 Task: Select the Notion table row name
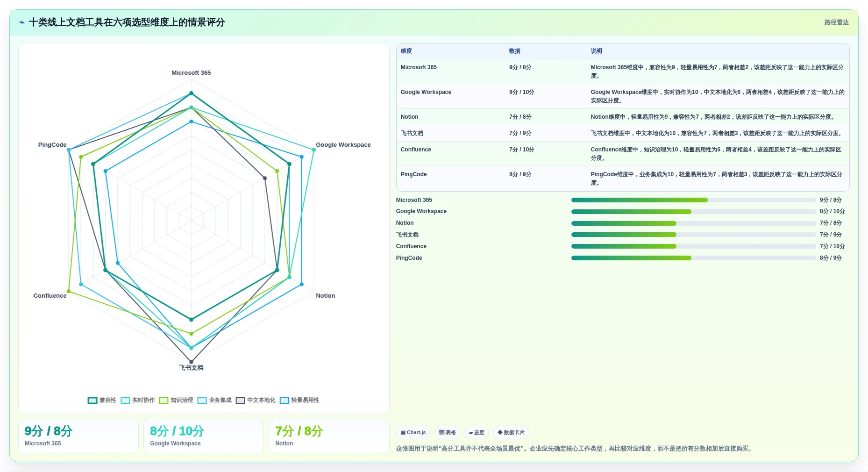tap(409, 117)
